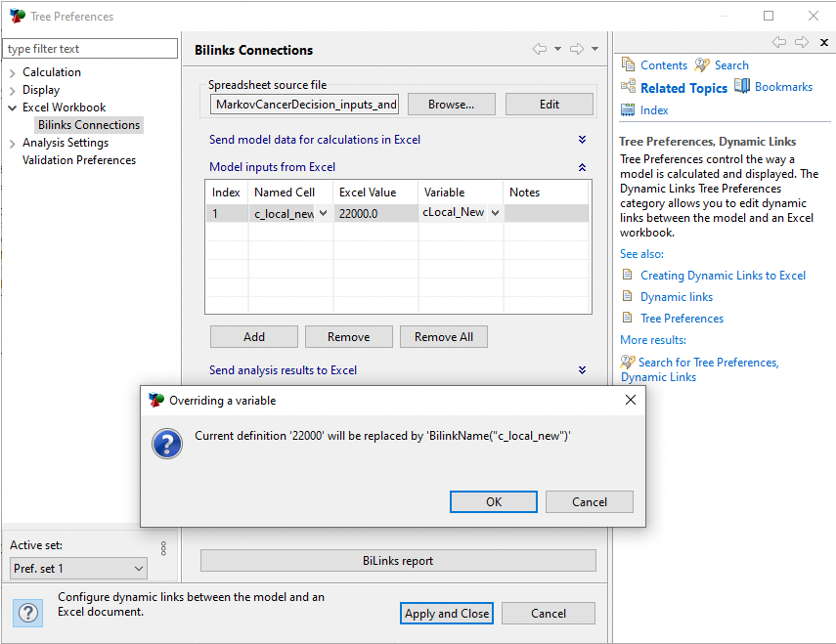Click the Browse button for spreadsheet file
The image size is (836, 644).
click(x=451, y=105)
